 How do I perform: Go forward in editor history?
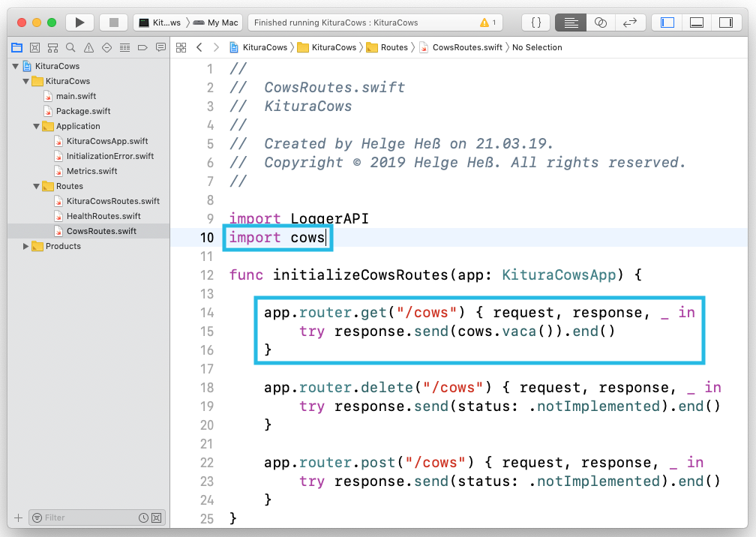217,47
